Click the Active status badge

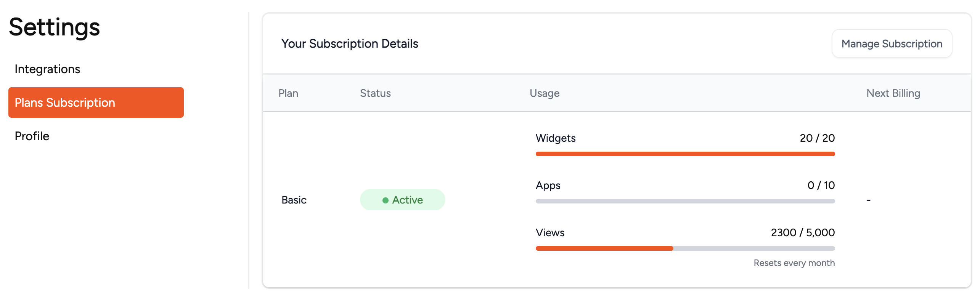point(403,200)
